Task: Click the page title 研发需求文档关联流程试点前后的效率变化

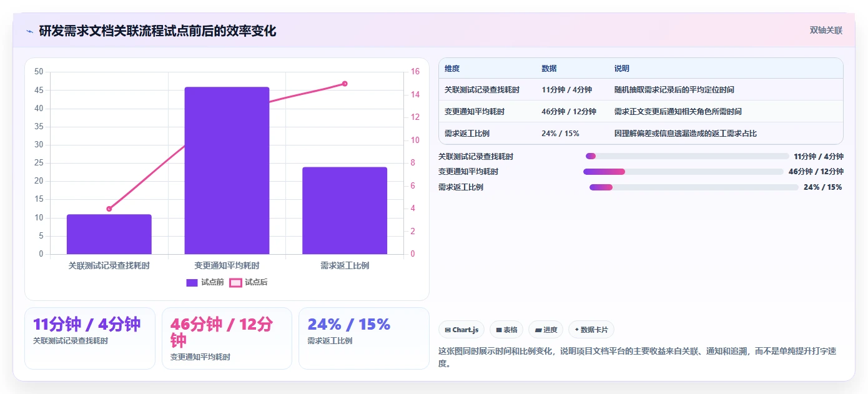Action: [x=157, y=31]
